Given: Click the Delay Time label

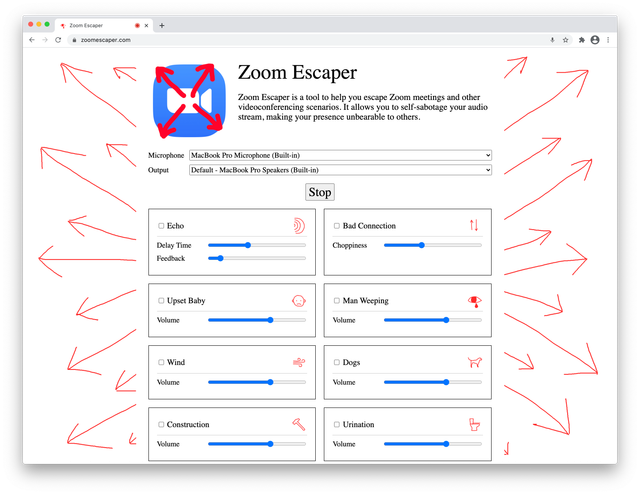Looking at the screenshot, I should tap(174, 245).
